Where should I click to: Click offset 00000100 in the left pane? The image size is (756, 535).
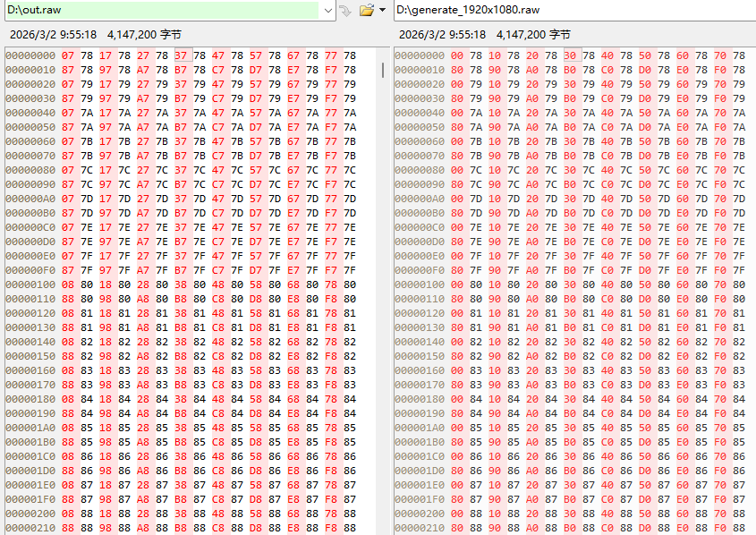[30, 284]
